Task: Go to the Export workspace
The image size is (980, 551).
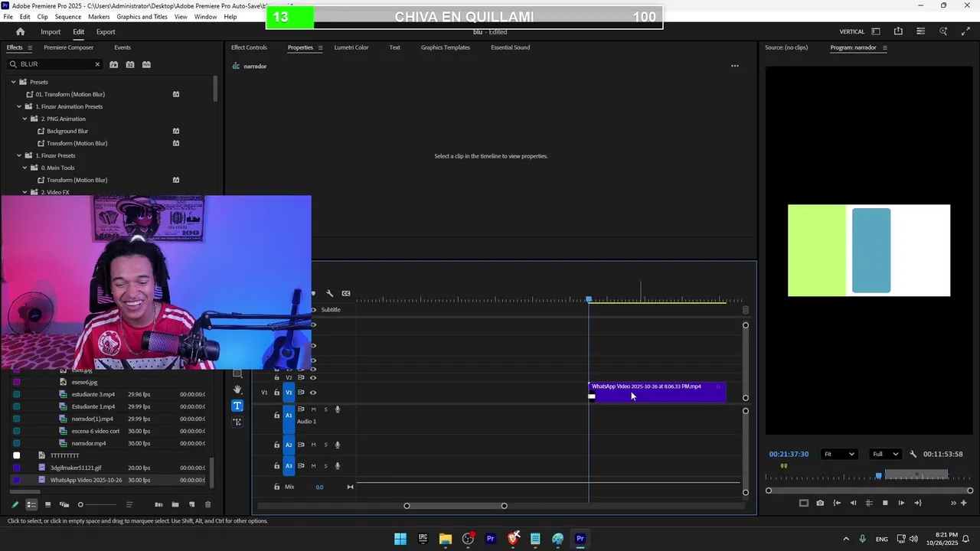Action: click(106, 32)
